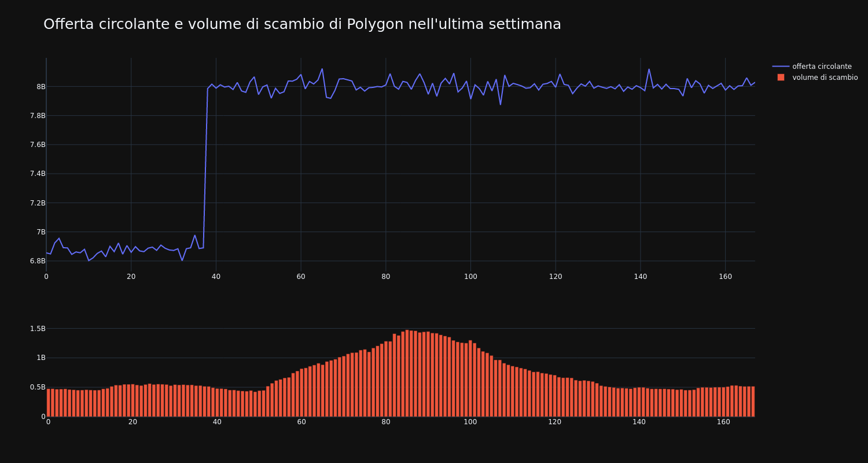Click the '1.5B' y-axis label on the bar chart

38,329
